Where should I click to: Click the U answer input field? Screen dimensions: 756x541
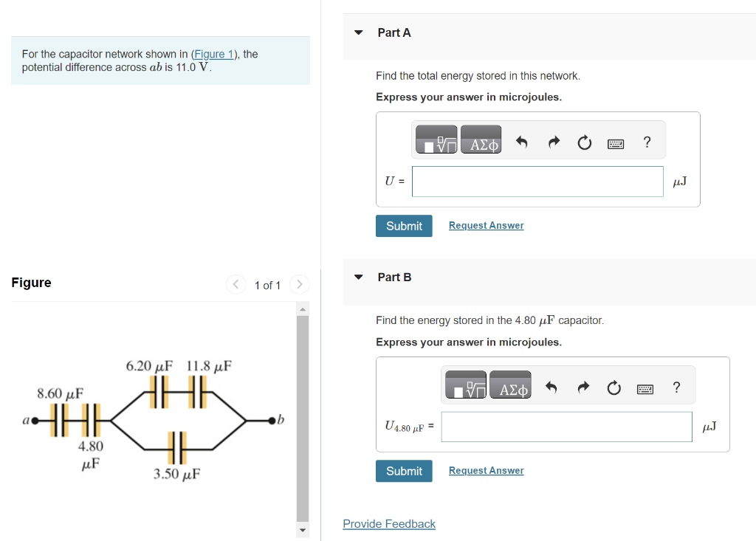537,181
